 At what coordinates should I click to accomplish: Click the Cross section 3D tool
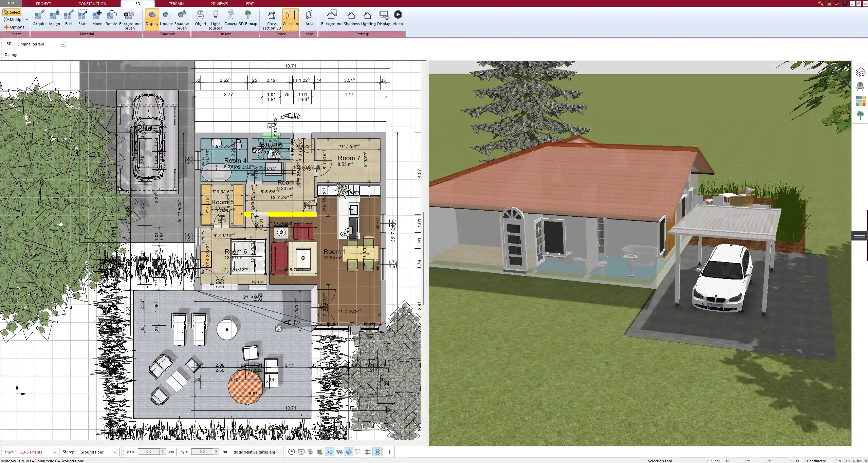point(271,19)
